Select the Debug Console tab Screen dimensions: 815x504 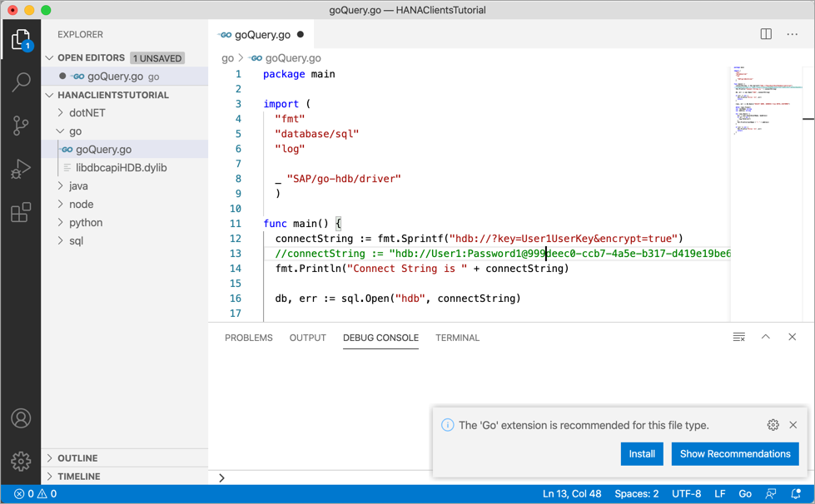[380, 338]
